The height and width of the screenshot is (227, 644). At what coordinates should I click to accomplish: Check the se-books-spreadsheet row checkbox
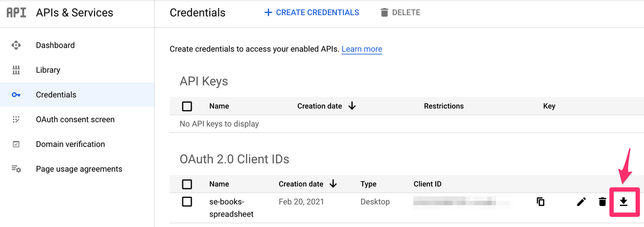(x=187, y=202)
